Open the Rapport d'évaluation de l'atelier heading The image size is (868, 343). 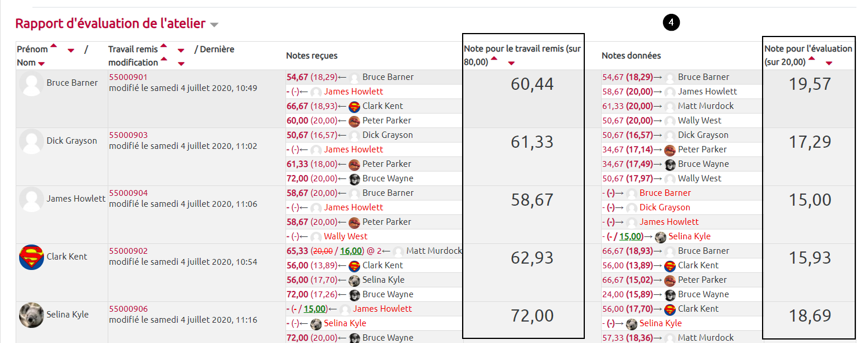pyautogui.click(x=110, y=24)
